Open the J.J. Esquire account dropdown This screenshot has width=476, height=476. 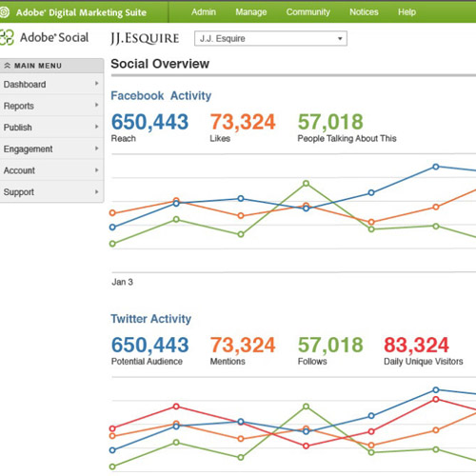(270, 38)
